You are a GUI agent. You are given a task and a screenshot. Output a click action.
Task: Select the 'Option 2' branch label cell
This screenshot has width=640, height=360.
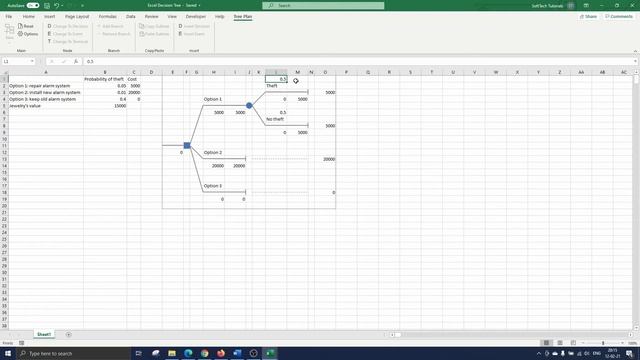pos(213,152)
